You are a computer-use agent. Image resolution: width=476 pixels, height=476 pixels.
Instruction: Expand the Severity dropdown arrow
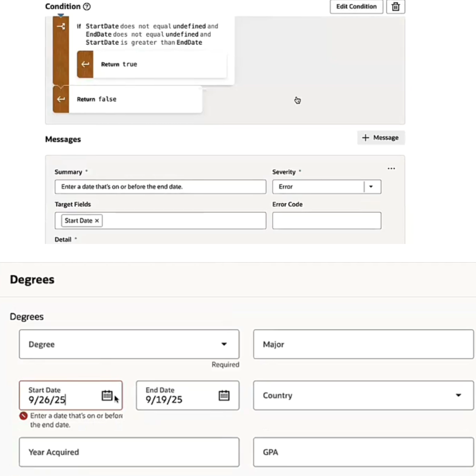click(371, 187)
